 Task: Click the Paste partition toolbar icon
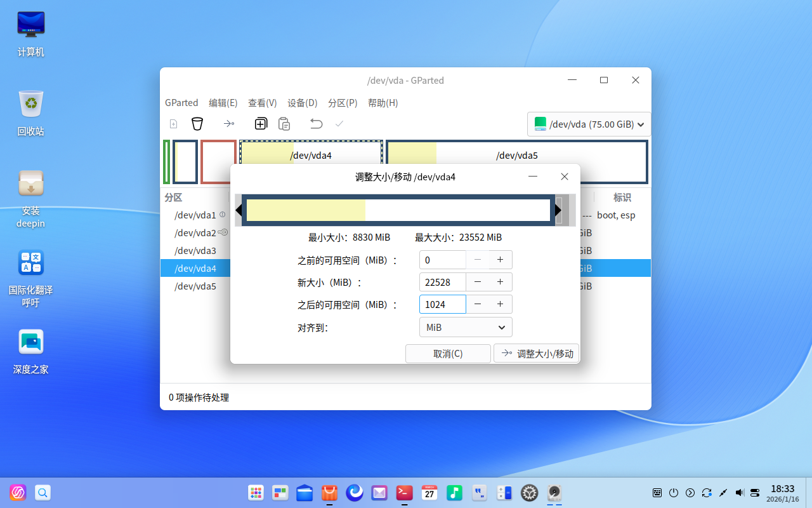(x=284, y=124)
